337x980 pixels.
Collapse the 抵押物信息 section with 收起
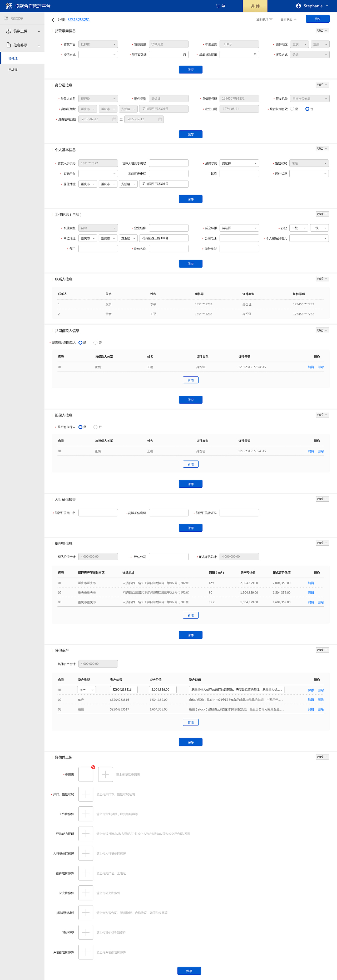(323, 543)
